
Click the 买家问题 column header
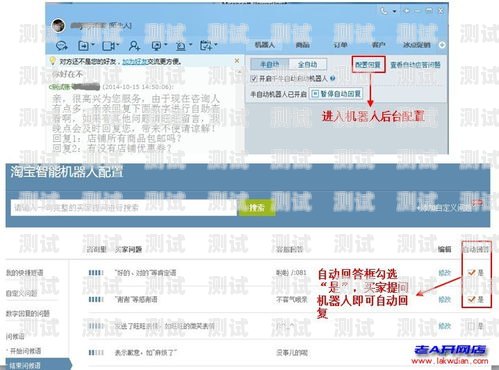pos(128,249)
